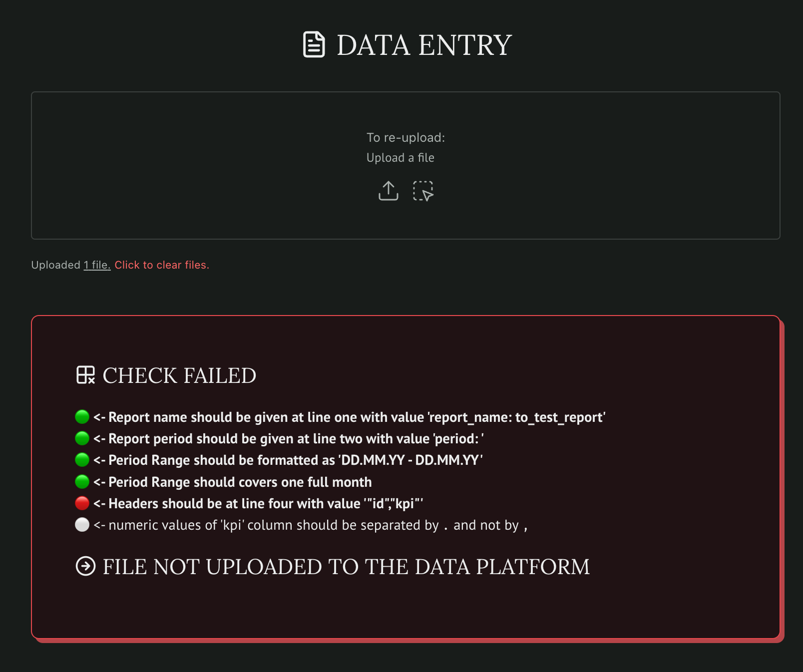
Task: Click the 'Period Range should covers one full month' line
Action: (240, 482)
